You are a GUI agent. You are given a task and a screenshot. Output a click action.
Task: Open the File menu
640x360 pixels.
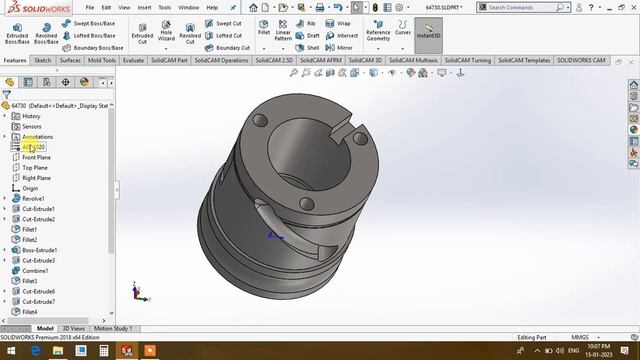(90, 7)
